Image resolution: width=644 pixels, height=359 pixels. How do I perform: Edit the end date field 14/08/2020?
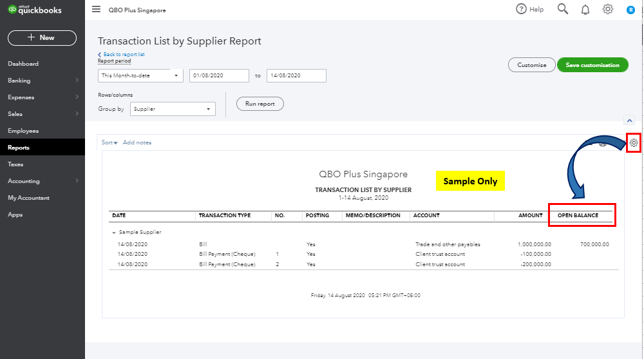tap(296, 75)
